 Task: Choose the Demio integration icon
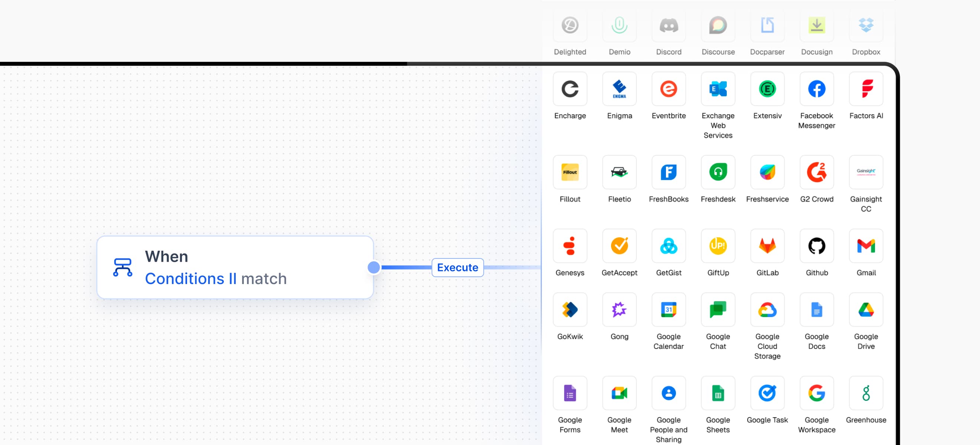(x=619, y=25)
